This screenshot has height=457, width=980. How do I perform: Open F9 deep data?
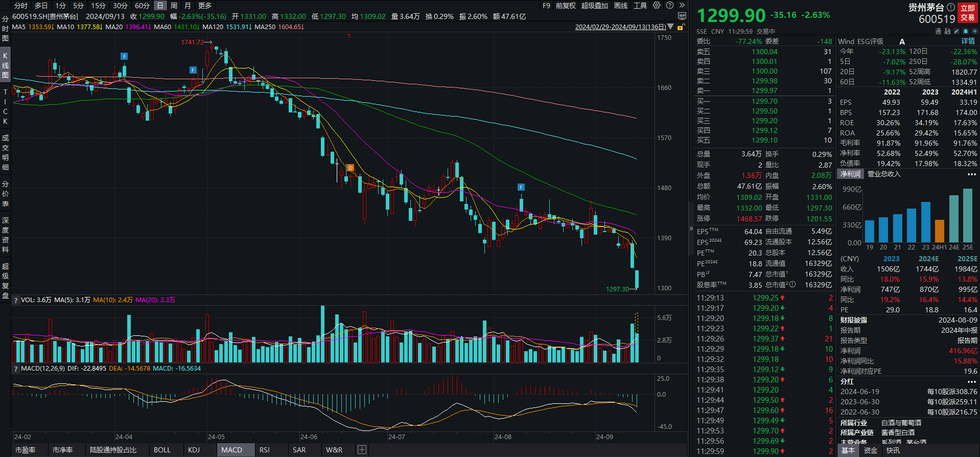(x=546, y=6)
